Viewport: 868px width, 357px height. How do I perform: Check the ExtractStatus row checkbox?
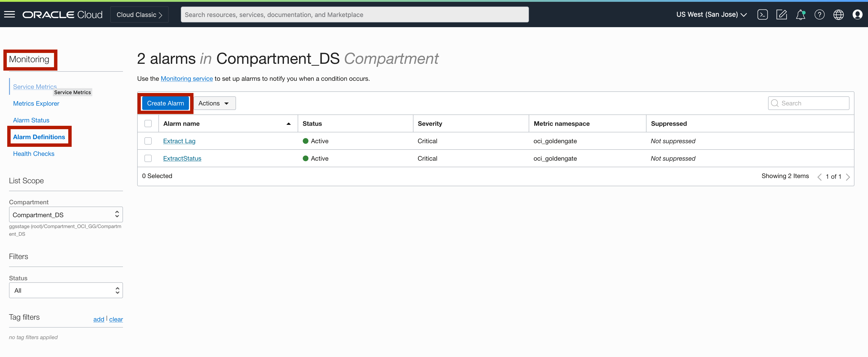click(x=148, y=158)
